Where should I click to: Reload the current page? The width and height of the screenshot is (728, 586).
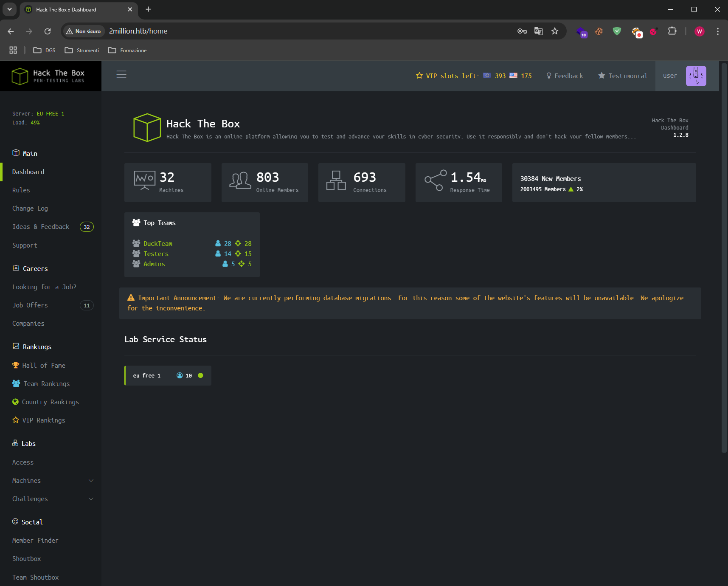click(x=48, y=31)
